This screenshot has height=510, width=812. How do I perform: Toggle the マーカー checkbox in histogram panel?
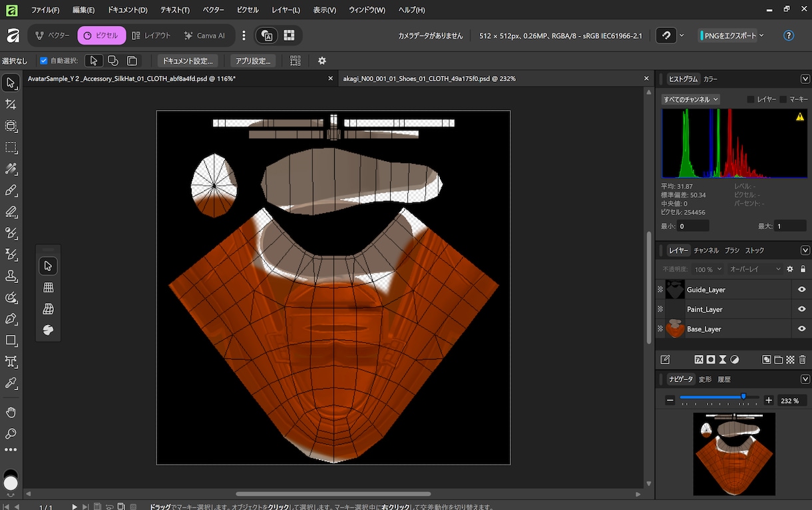point(783,99)
